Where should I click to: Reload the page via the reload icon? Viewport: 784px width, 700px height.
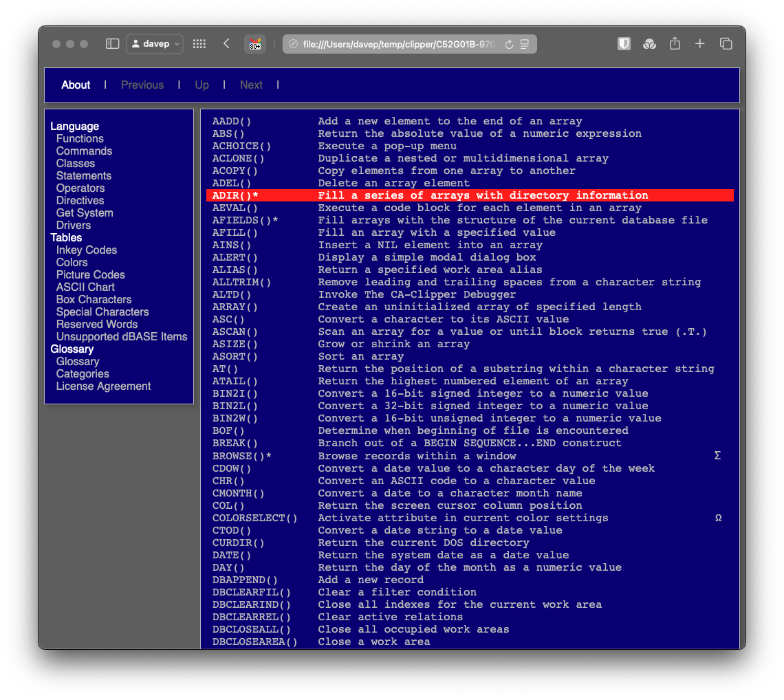coord(508,43)
